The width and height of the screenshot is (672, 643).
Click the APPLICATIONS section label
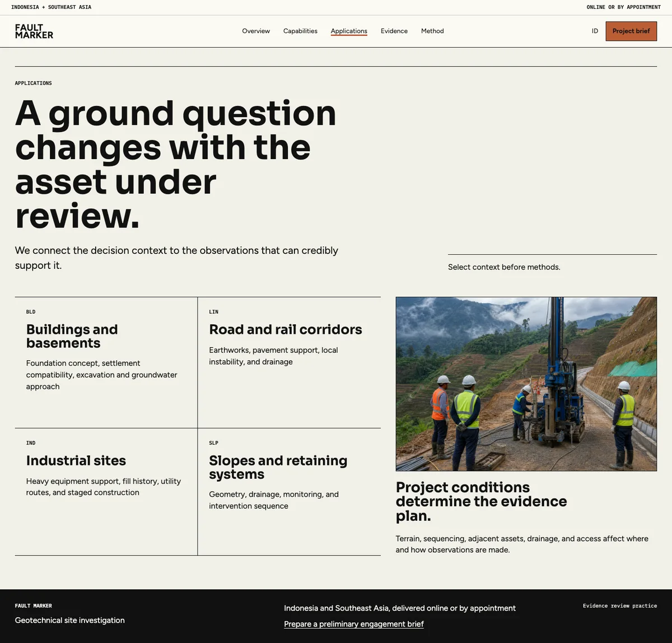[x=34, y=83]
